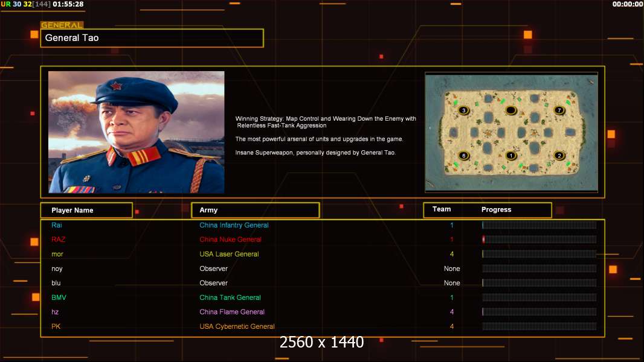Click the Progress column header
Viewport: 644px width, 362px height.
pyautogui.click(x=496, y=209)
